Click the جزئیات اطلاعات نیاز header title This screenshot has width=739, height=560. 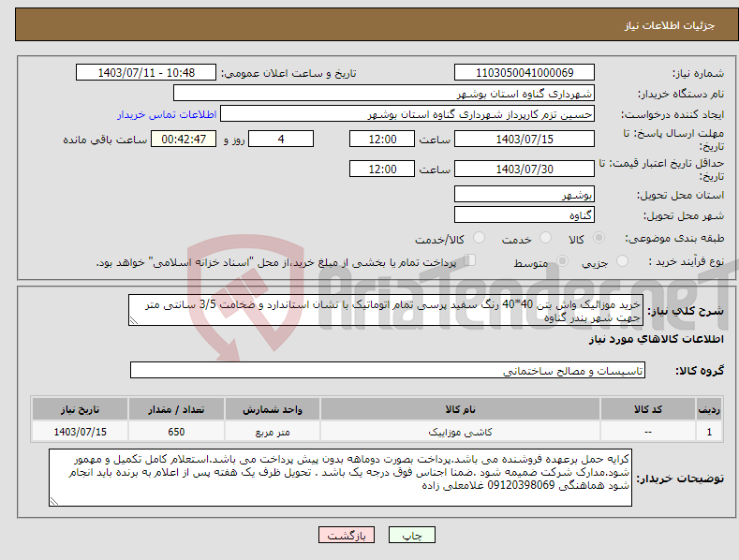point(670,25)
